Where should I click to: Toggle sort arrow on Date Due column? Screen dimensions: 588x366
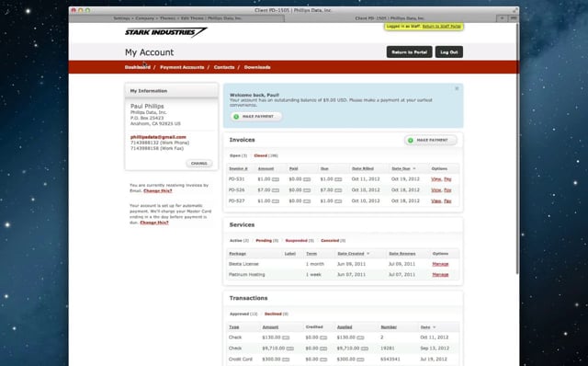point(414,169)
